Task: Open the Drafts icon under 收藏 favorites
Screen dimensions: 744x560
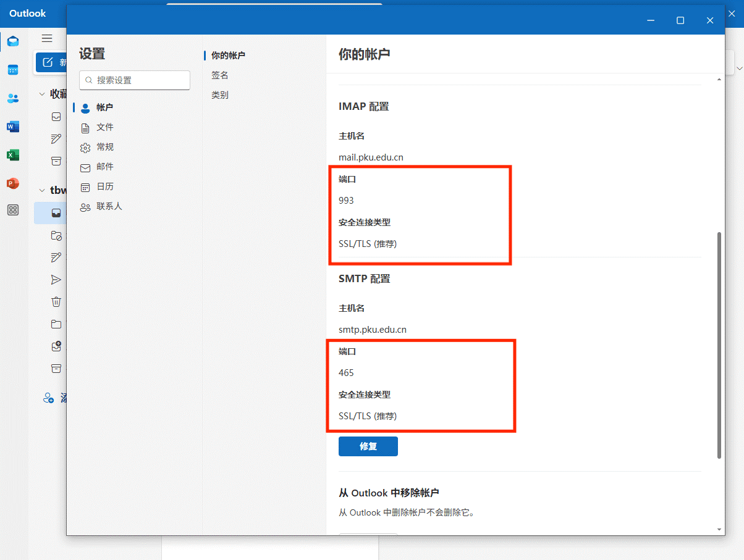Action: 56,138
